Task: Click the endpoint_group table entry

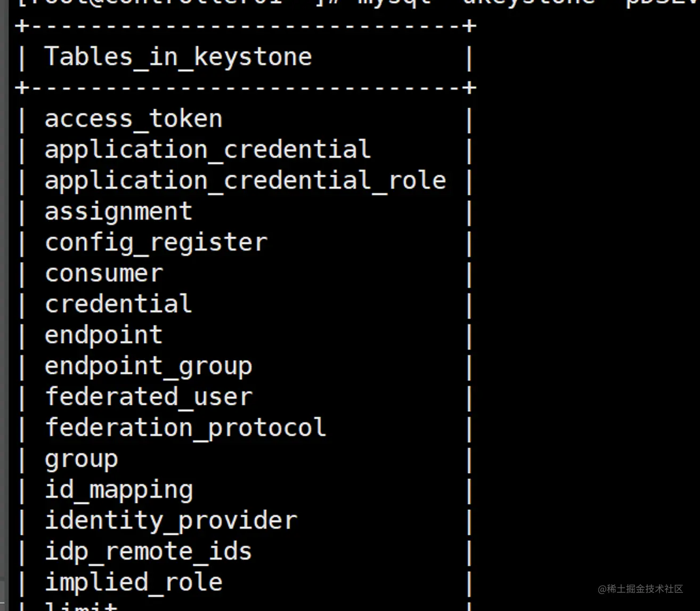Action: pos(148,367)
